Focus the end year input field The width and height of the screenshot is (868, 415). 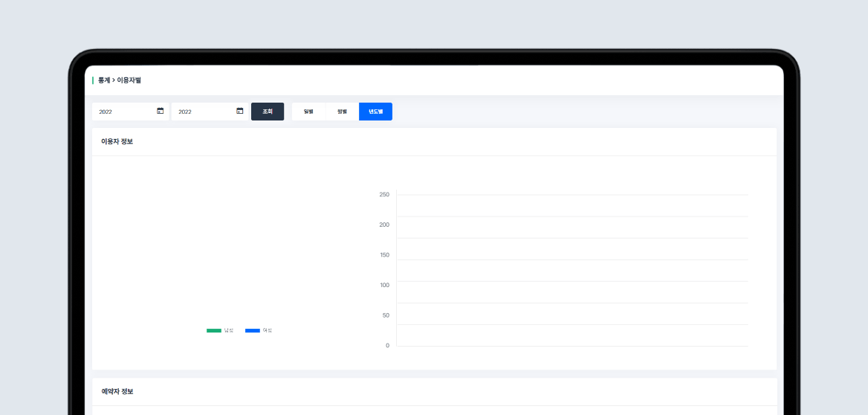pyautogui.click(x=202, y=112)
